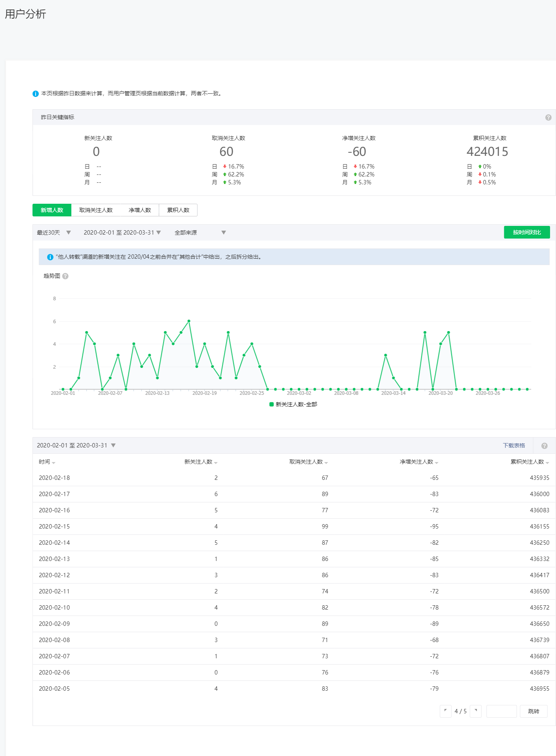556x756 pixels.
Task: Click the 2020-02-07 table row date
Action: (x=54, y=656)
